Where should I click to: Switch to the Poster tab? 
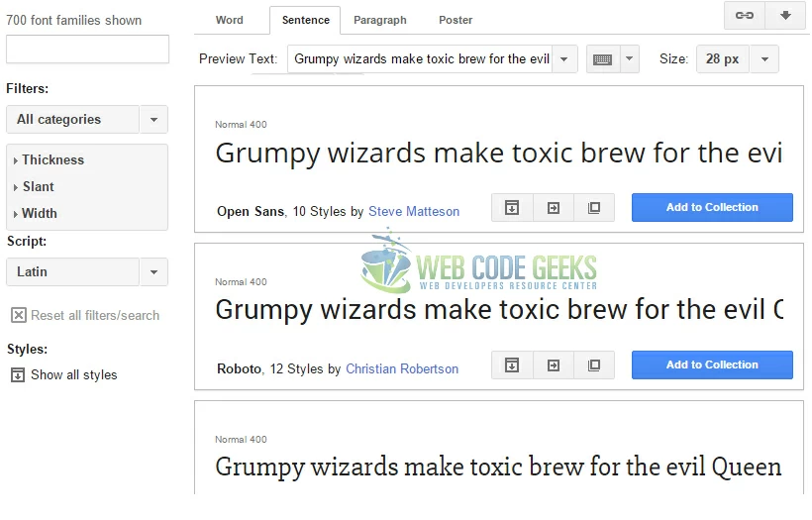click(456, 20)
